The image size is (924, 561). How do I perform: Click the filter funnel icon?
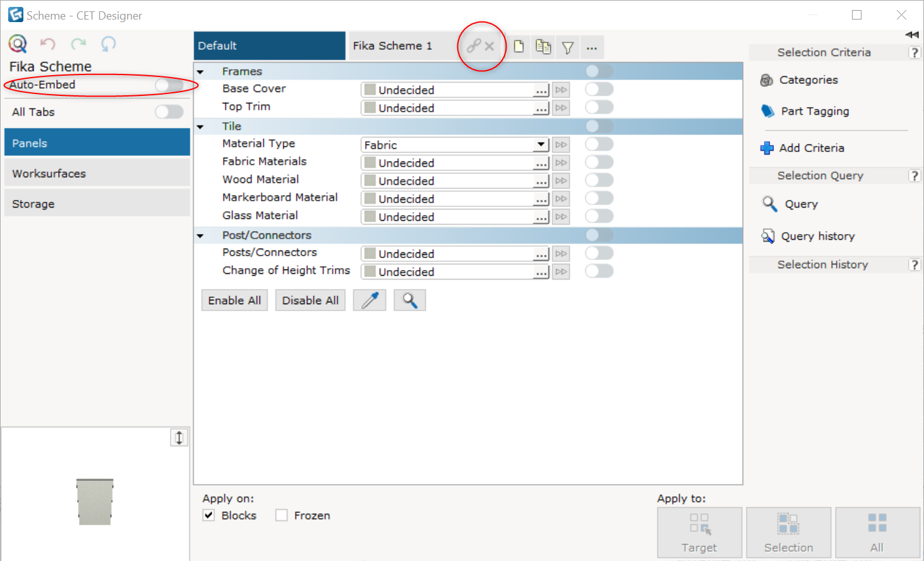(568, 47)
